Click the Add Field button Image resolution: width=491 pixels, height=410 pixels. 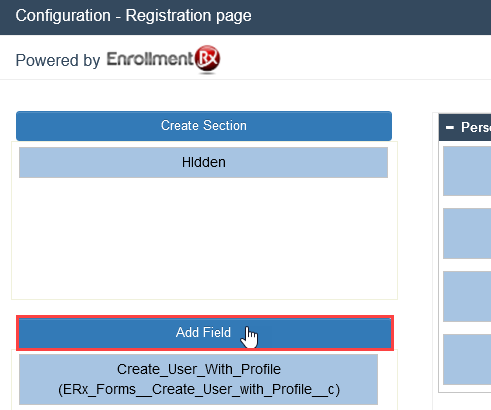[205, 333]
